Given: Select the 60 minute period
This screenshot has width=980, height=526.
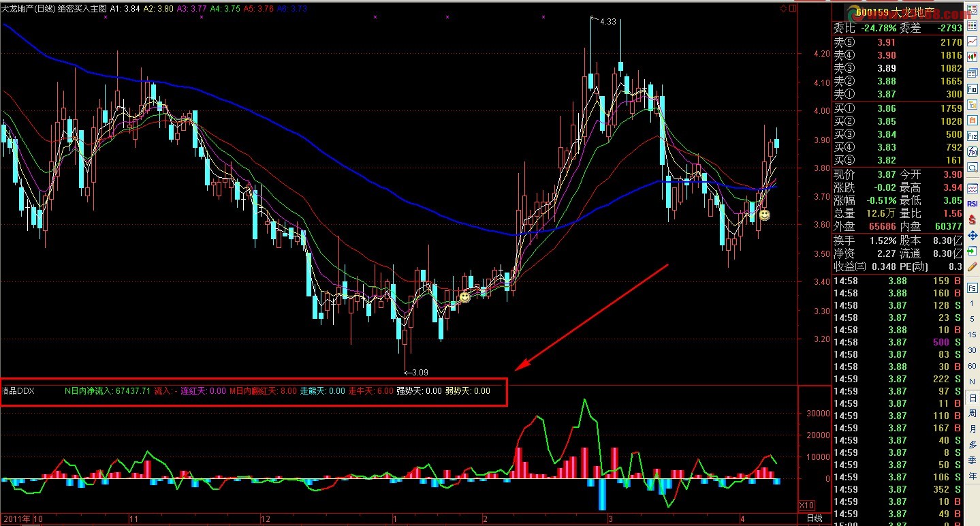Looking at the screenshot, I should [973, 367].
